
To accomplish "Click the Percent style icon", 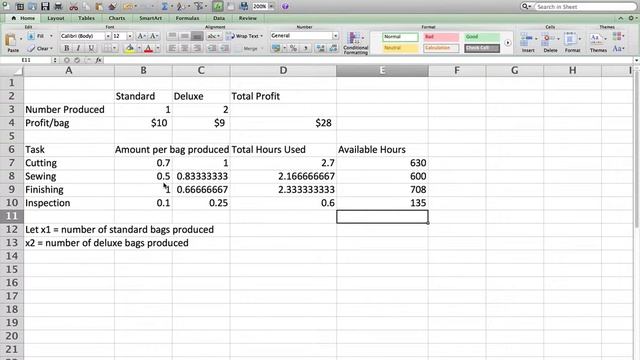I will point(293,48).
